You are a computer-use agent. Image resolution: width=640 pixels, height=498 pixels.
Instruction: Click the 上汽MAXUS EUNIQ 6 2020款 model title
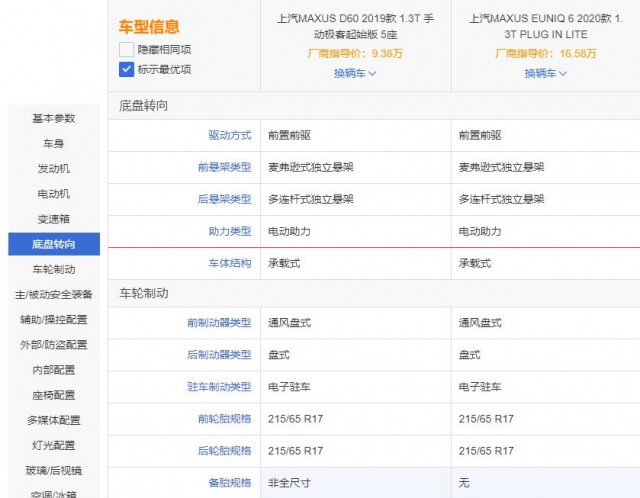pyautogui.click(x=546, y=27)
